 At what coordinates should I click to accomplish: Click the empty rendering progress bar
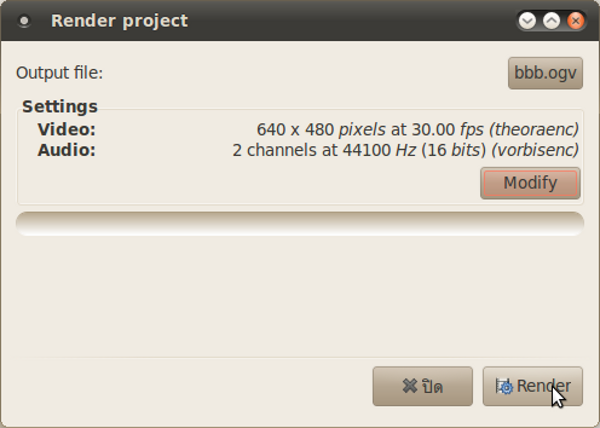point(300,224)
